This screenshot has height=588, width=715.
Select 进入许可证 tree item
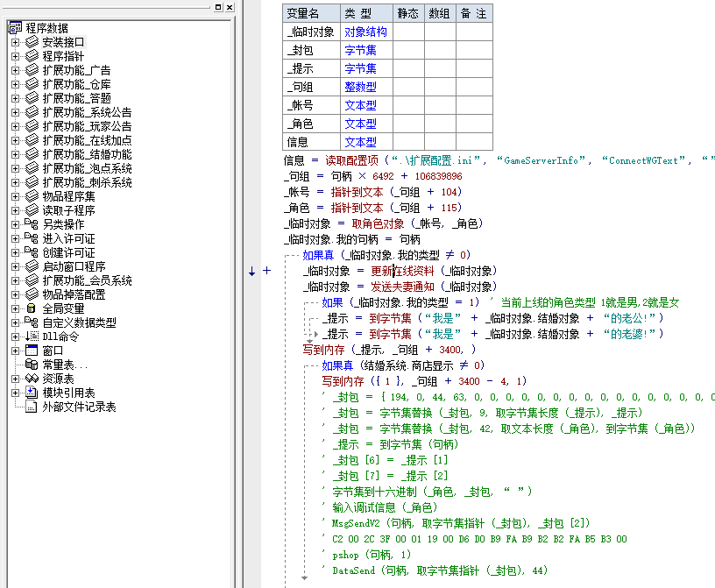pyautogui.click(x=68, y=238)
